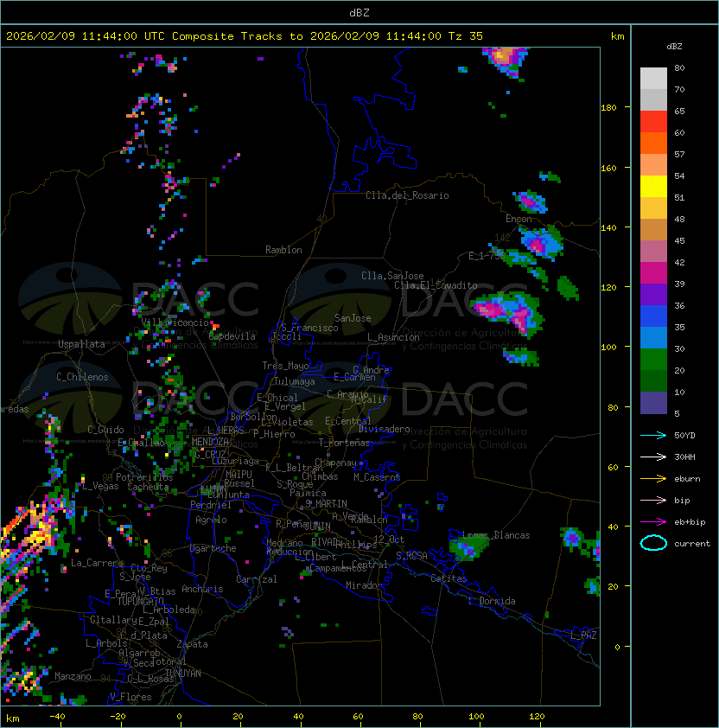Click the Zapata place label
Viewport: 719px width, 728px height.
(x=192, y=644)
